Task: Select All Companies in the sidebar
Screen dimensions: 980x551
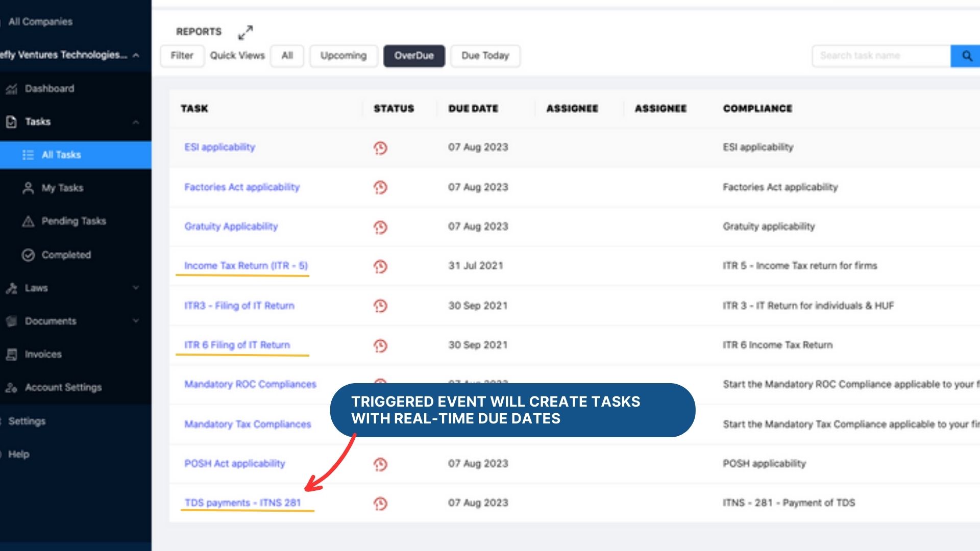Action: pyautogui.click(x=41, y=22)
